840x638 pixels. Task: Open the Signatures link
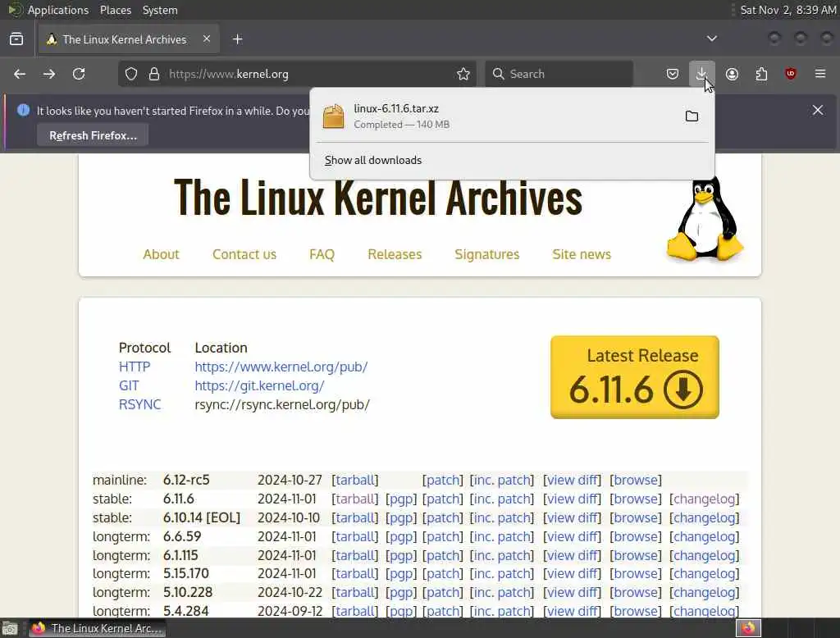(x=487, y=254)
